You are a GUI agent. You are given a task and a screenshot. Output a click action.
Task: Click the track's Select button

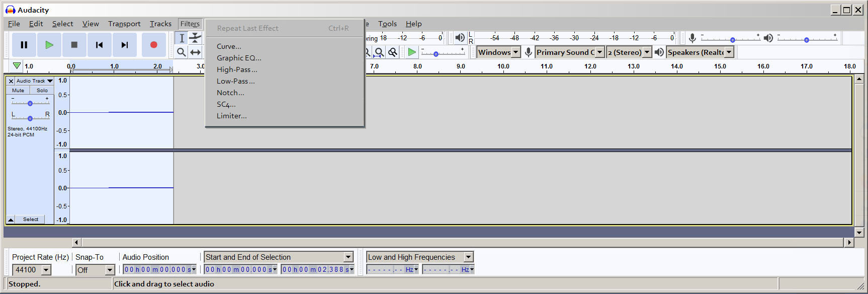(31, 219)
